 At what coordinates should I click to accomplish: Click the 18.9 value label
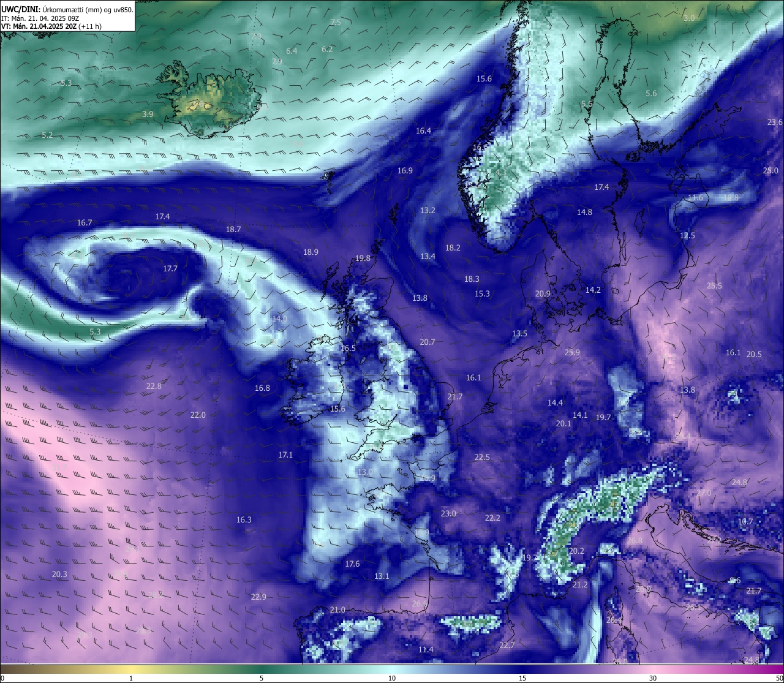coord(311,252)
